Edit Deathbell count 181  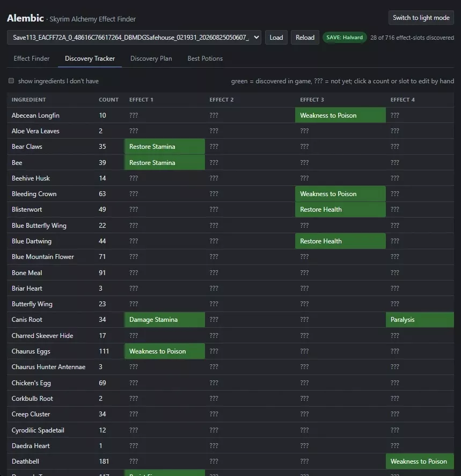(x=104, y=461)
